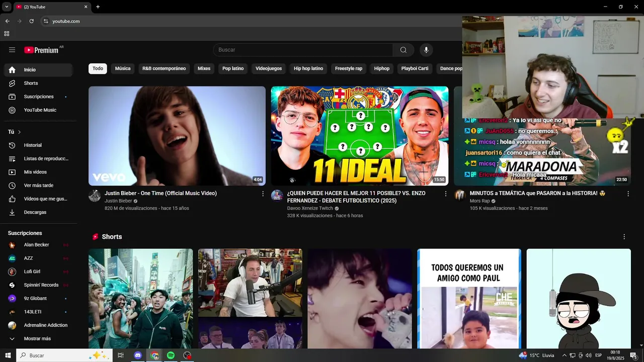The image size is (644, 362).
Task: Select the Hiphop filter chip
Action: coord(382,68)
